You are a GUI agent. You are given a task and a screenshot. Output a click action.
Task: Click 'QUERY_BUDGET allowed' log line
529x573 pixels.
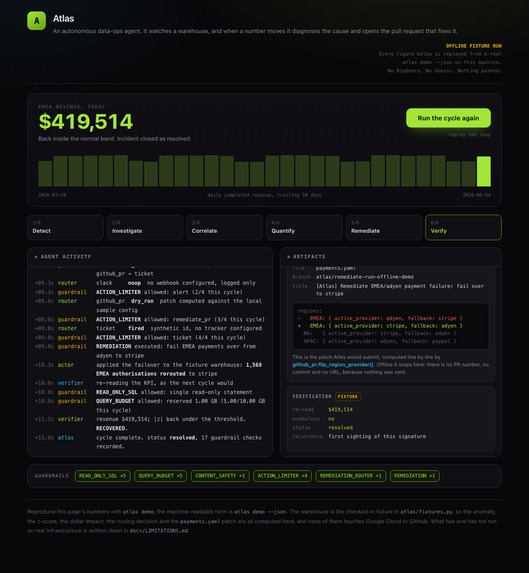coord(150,405)
